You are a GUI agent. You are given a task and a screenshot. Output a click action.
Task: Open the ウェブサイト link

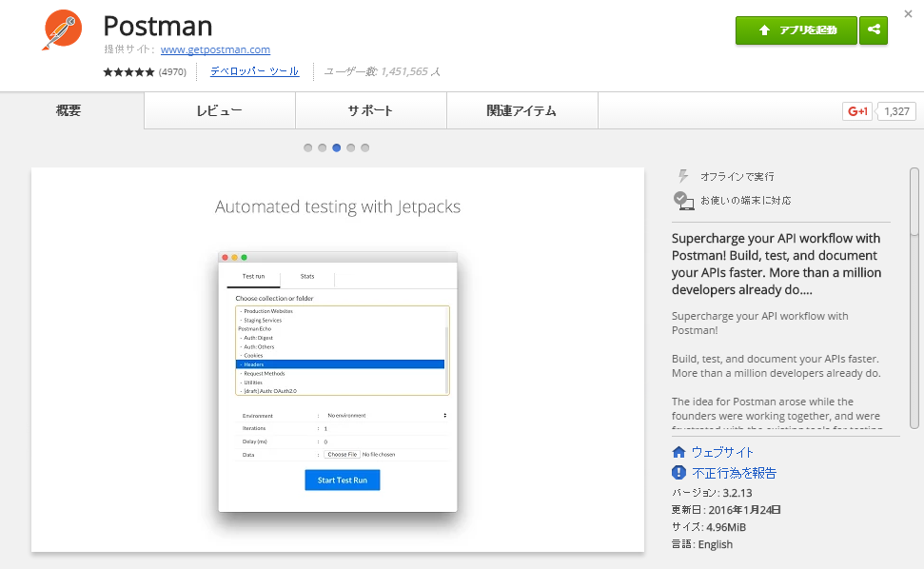coord(722,452)
